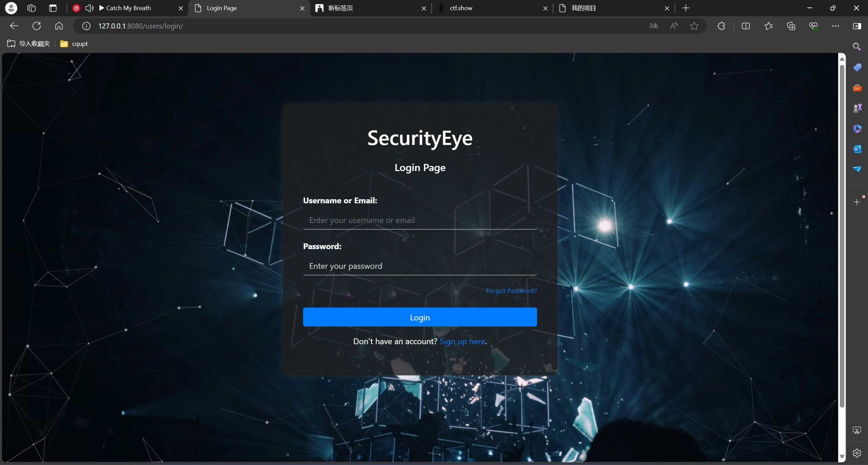Open Settings and more ellipsis menu
The image size is (868, 465).
pos(835,26)
